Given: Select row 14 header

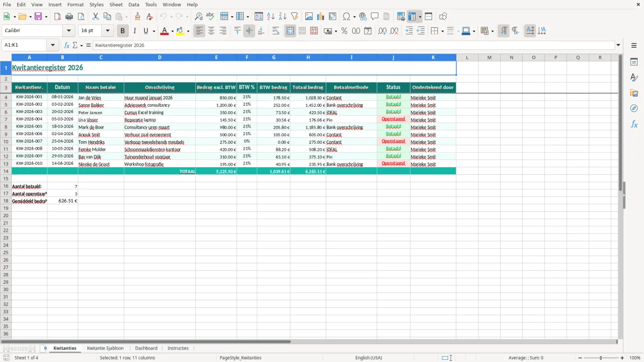Looking at the screenshot, I should pyautogui.click(x=5, y=171).
